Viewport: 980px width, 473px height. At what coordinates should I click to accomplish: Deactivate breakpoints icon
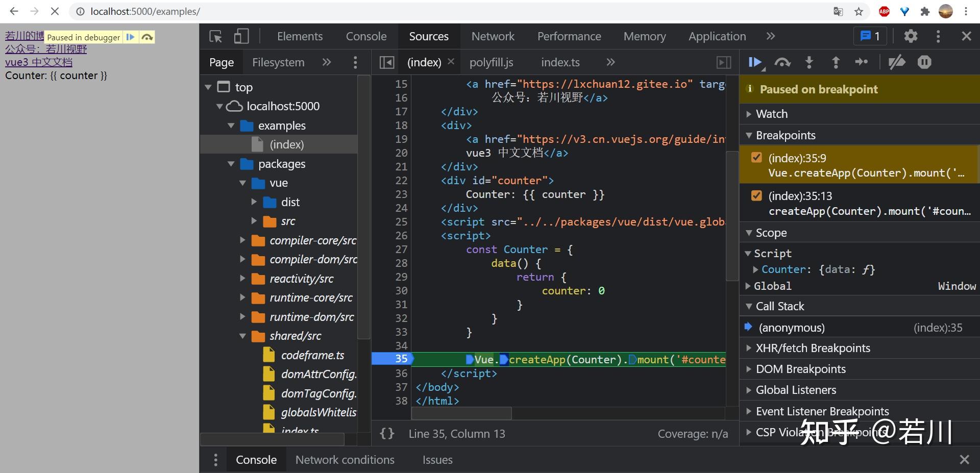click(897, 62)
